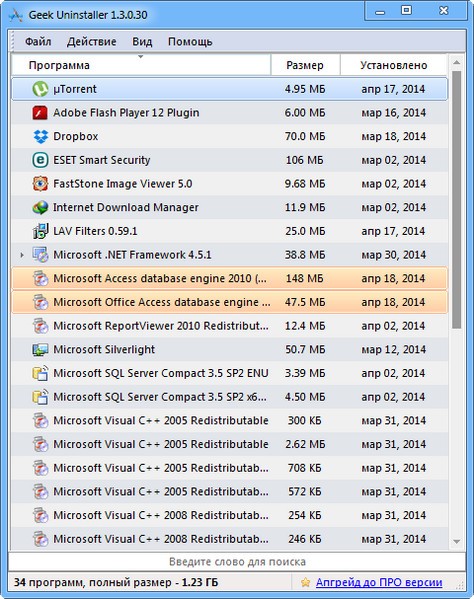Click the Adobe Flash Player 12 Plugin icon
Image resolution: width=474 pixels, height=599 pixels.
point(40,113)
